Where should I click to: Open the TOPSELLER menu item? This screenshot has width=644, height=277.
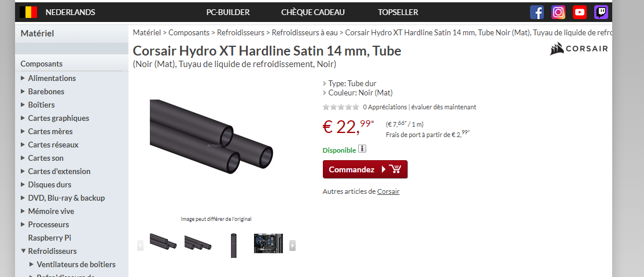[398, 12]
